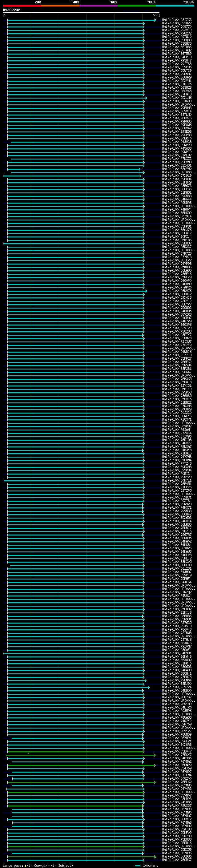
Task: Click the alignment bar for UniRef100_B4FPT8
Action: [76, 57]
